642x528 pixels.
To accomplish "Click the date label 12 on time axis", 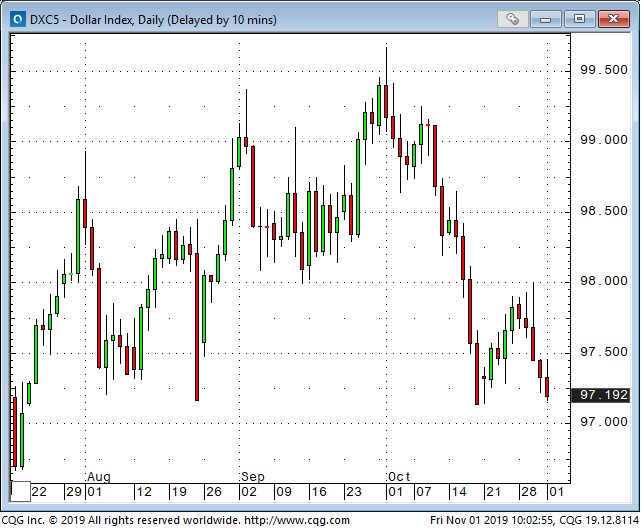I will [144, 492].
